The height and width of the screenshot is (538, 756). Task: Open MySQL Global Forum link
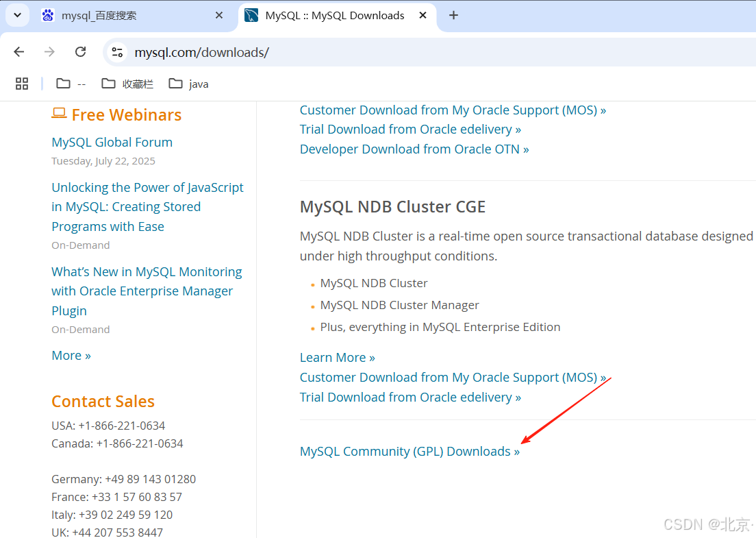click(x=112, y=143)
